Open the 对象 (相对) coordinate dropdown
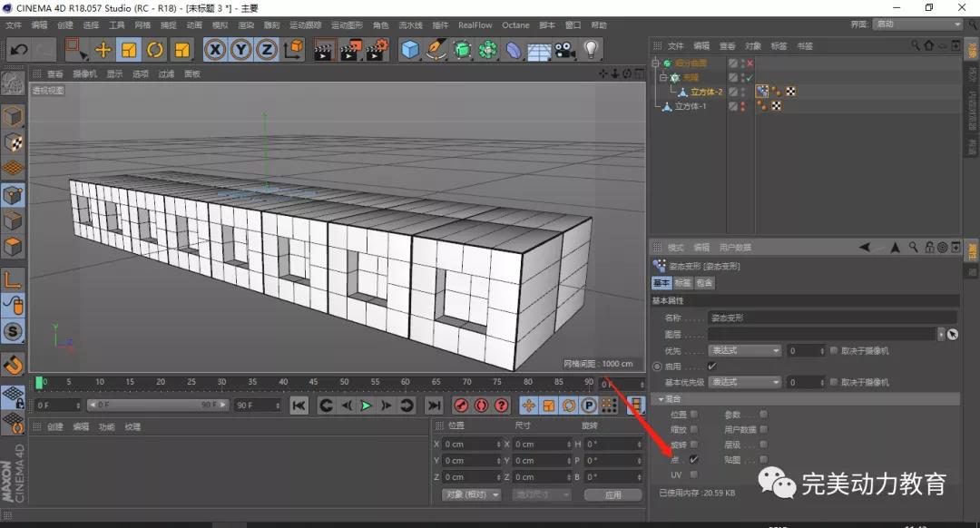Viewport: 980px width, 528px height. pyautogui.click(x=472, y=494)
